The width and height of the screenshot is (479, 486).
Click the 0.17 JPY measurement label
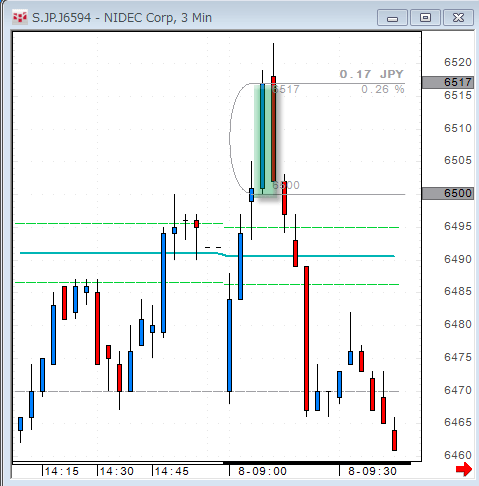point(371,74)
